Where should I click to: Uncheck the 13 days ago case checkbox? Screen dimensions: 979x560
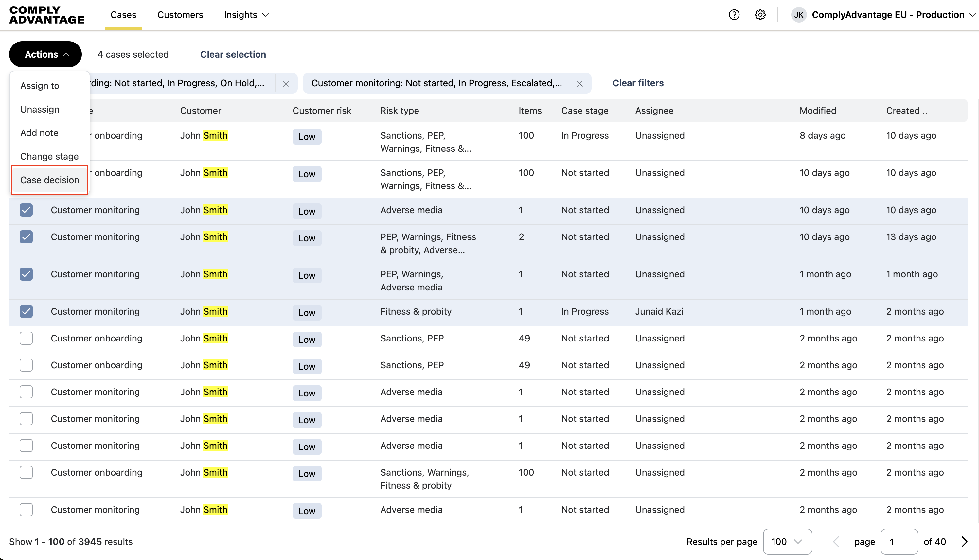[26, 236]
